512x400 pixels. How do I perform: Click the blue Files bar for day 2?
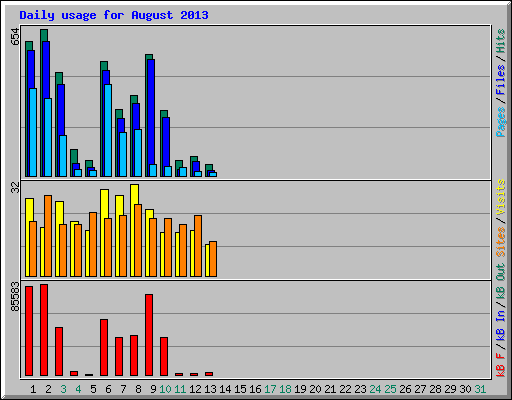46,70
